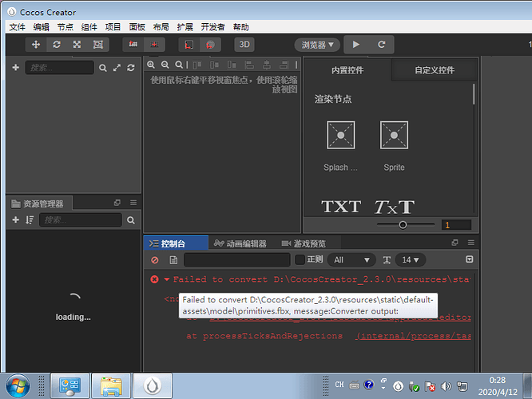532x399 pixels.
Task: Switch to 游戏预览 tab
Action: coord(304,243)
